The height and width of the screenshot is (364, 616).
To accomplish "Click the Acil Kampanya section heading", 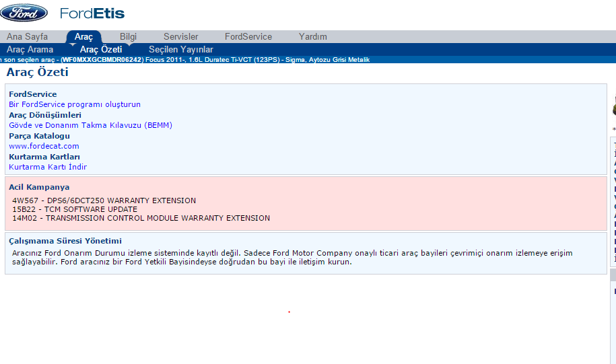I will click(x=39, y=187).
